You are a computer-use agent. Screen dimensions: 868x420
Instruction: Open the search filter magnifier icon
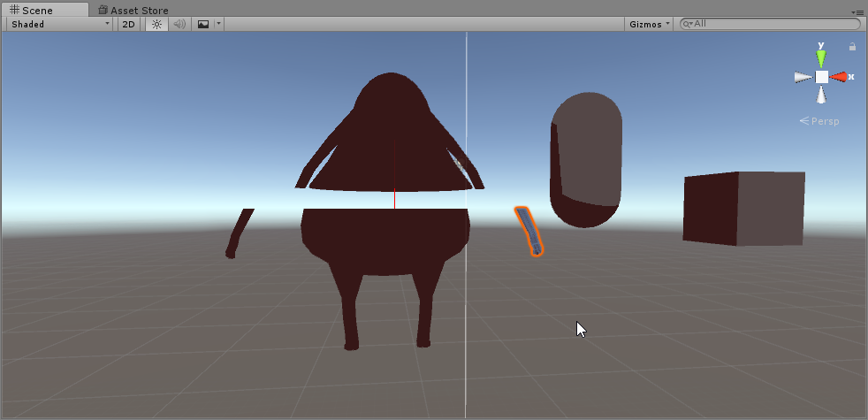[x=687, y=24]
